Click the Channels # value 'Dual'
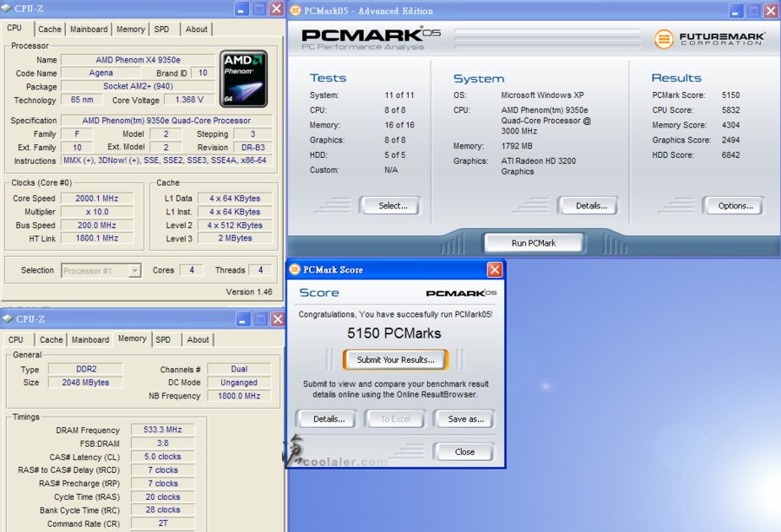Screen dimensions: 781x532 (240, 369)
